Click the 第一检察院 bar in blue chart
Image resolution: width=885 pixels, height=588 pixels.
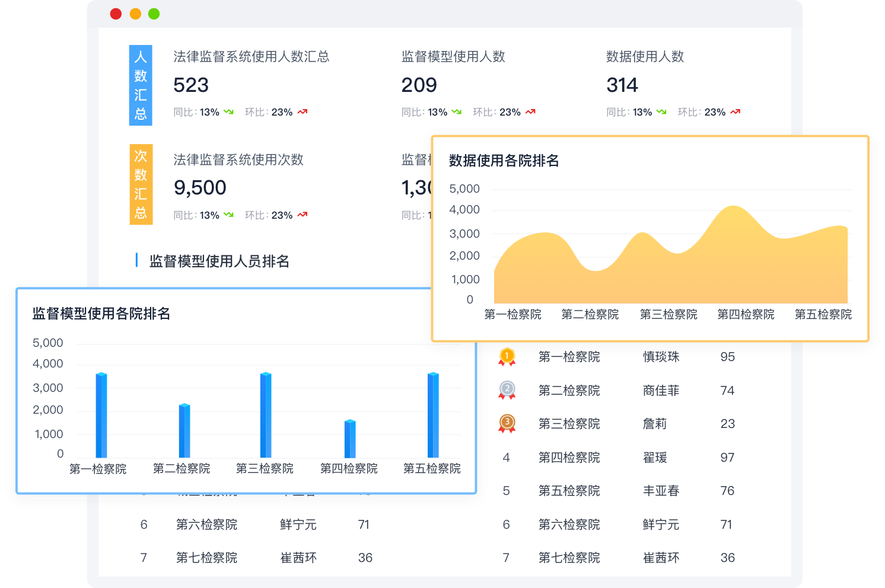point(101,415)
